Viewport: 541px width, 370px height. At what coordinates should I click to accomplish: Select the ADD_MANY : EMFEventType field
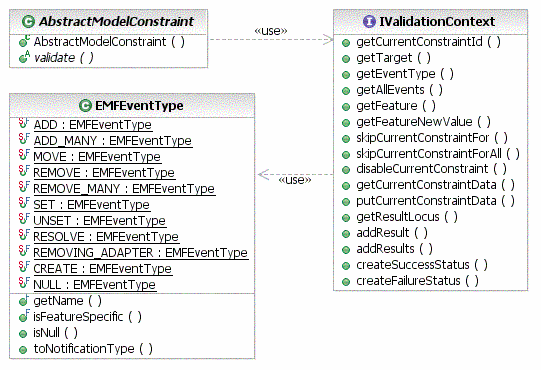point(113,140)
